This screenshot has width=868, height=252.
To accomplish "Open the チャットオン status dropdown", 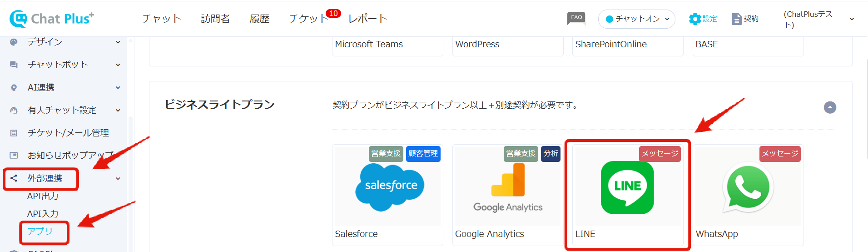I will point(637,19).
